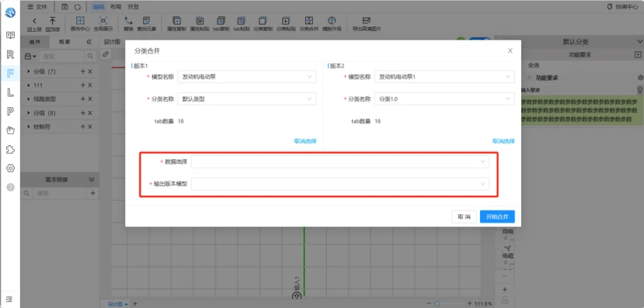The image size is (644, 308).
Task: Select the 概要 tab in left panel
Action: click(x=64, y=42)
